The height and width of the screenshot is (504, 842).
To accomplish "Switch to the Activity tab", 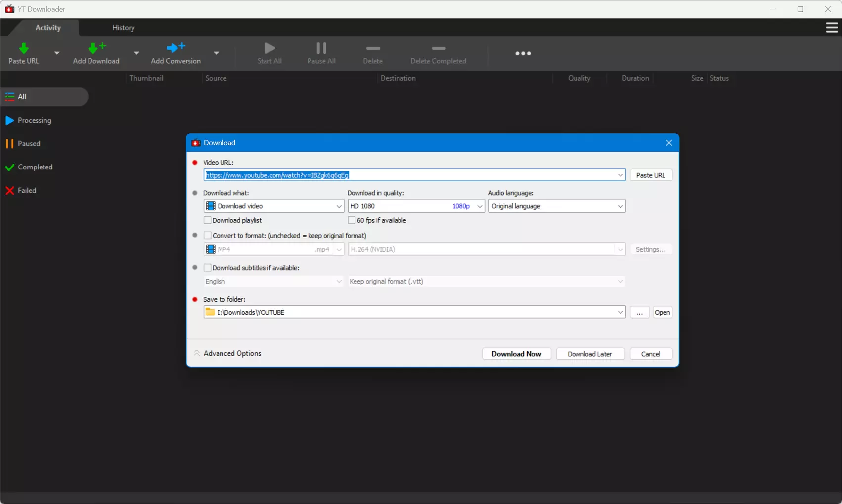I will coord(48,28).
